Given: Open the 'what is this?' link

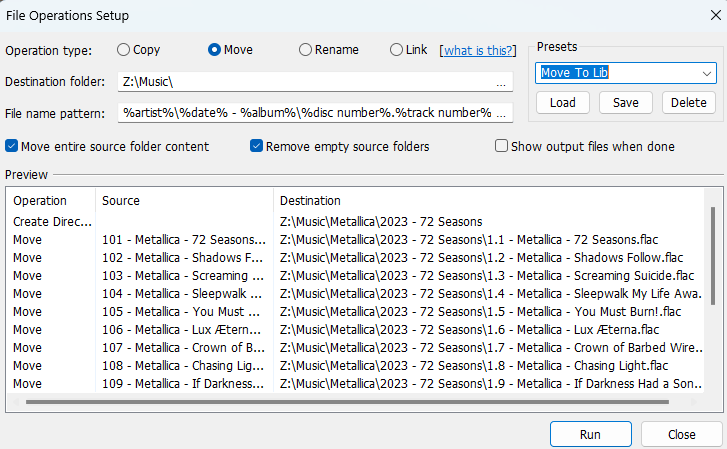Looking at the screenshot, I should [x=479, y=50].
